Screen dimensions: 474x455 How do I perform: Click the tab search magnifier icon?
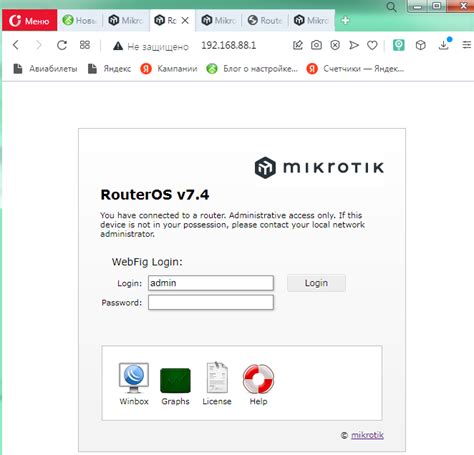pyautogui.click(x=391, y=7)
